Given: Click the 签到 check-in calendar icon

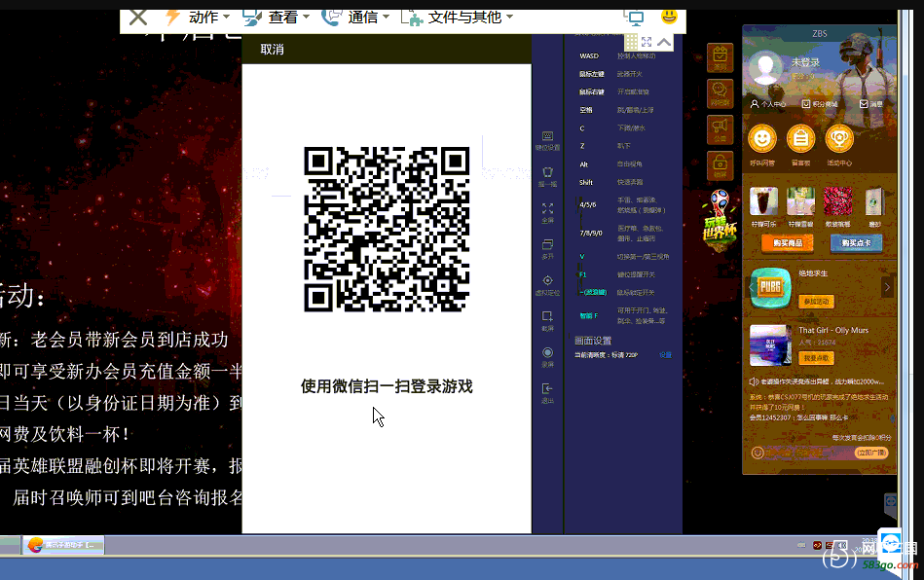Looking at the screenshot, I should pos(721,57).
